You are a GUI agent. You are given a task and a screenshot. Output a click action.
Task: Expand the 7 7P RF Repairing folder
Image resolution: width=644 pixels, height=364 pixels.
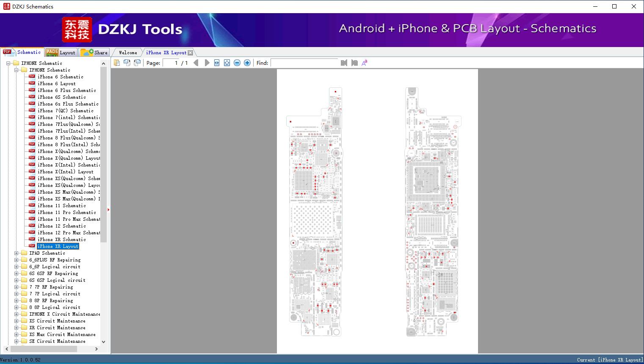point(17,287)
